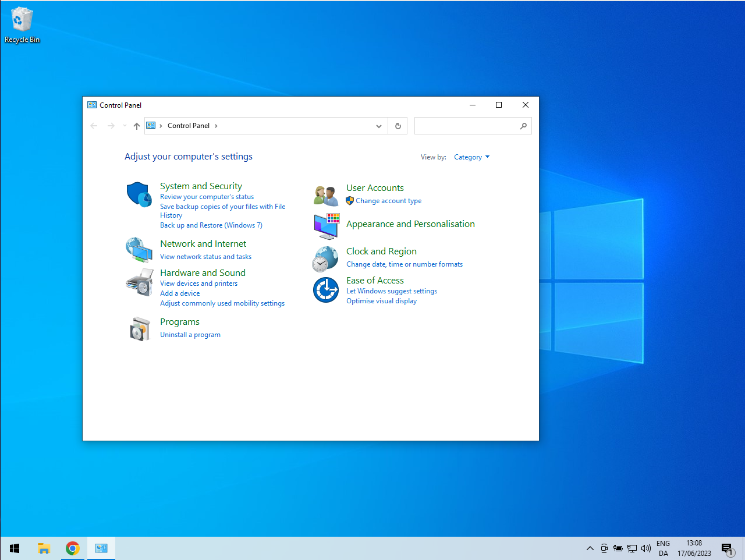Launch Google Chrome from the taskbar
The width and height of the screenshot is (745, 560).
[73, 548]
